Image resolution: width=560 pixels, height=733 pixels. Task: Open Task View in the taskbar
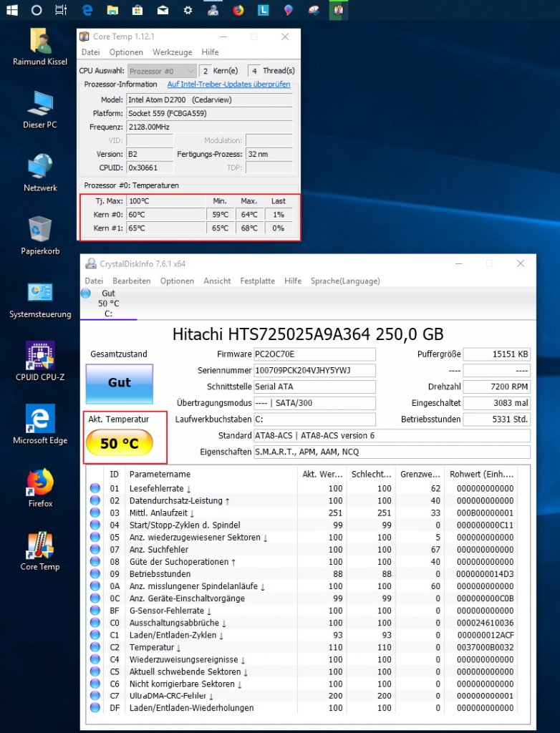coord(61,10)
